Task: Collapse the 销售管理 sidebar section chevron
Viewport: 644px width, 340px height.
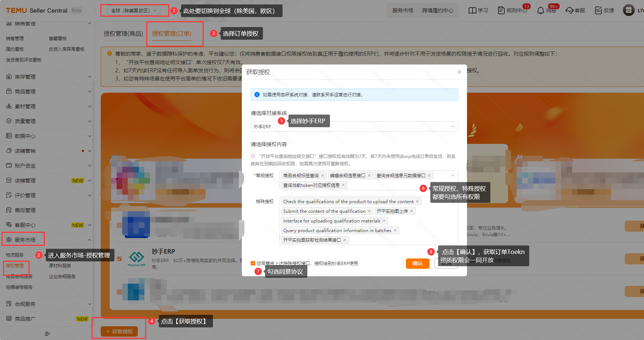Action: pyautogui.click(x=89, y=24)
